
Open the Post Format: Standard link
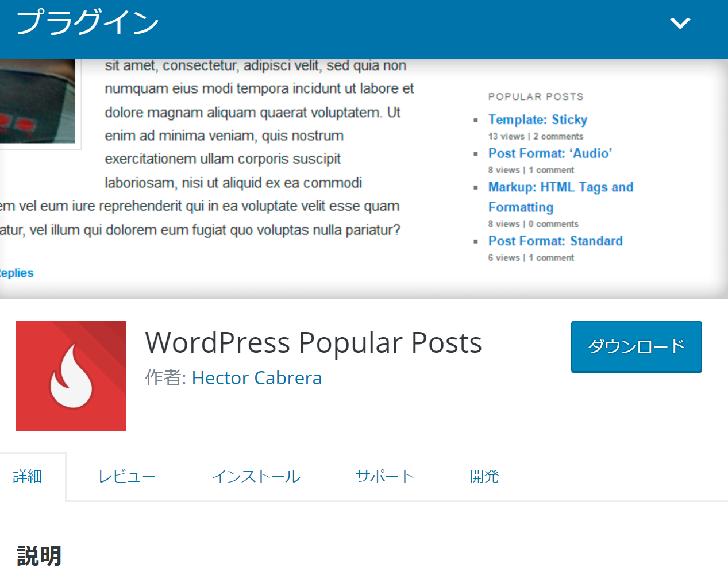[556, 241]
